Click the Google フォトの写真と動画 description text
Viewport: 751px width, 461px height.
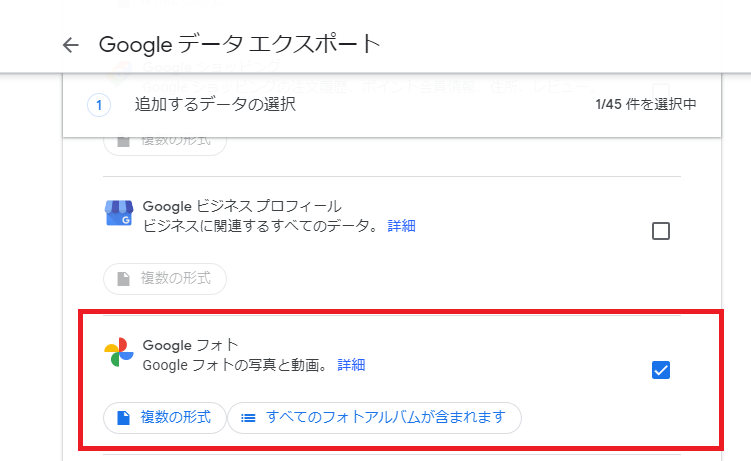click(x=236, y=365)
